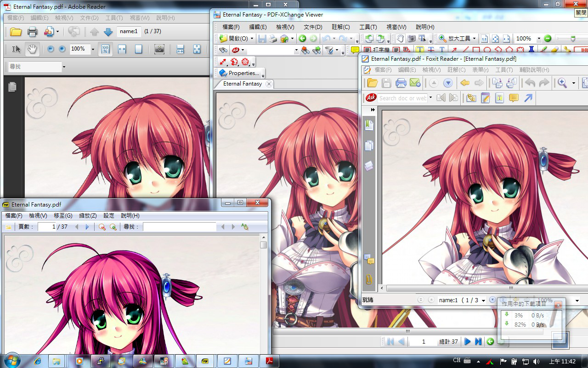Click the Snapshot camera tool in Adobe Reader

(159, 49)
